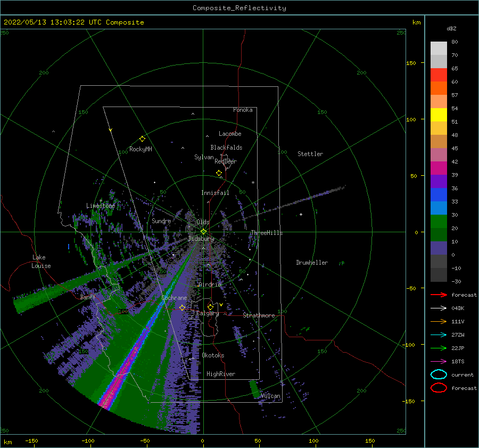The image size is (479, 448).
Task: Click the Stettler town label
Action: pyautogui.click(x=310, y=154)
